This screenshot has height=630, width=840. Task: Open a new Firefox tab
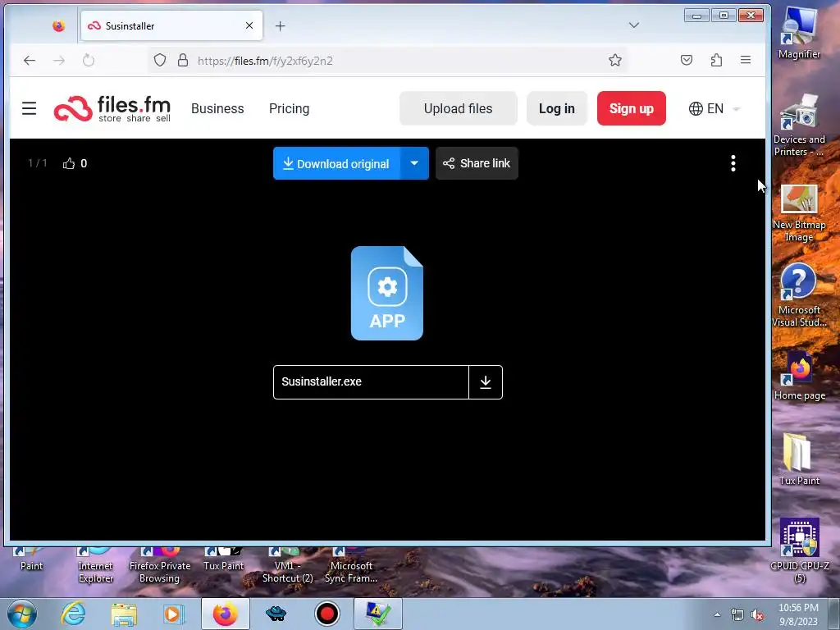coord(281,25)
